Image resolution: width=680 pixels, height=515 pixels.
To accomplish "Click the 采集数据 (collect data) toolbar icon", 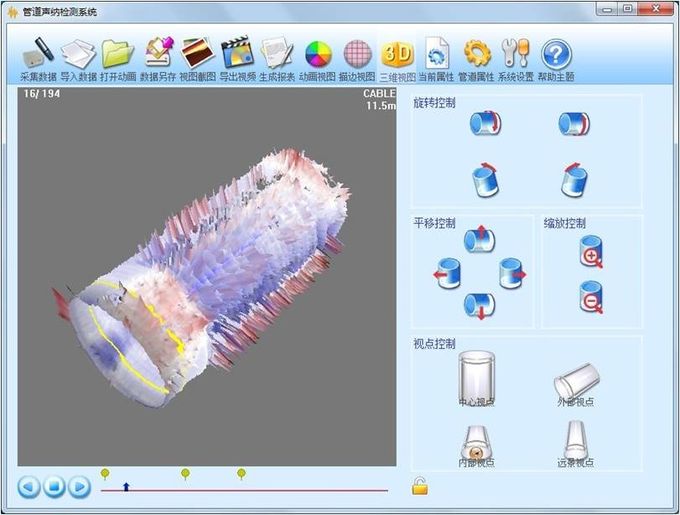I will [38, 54].
